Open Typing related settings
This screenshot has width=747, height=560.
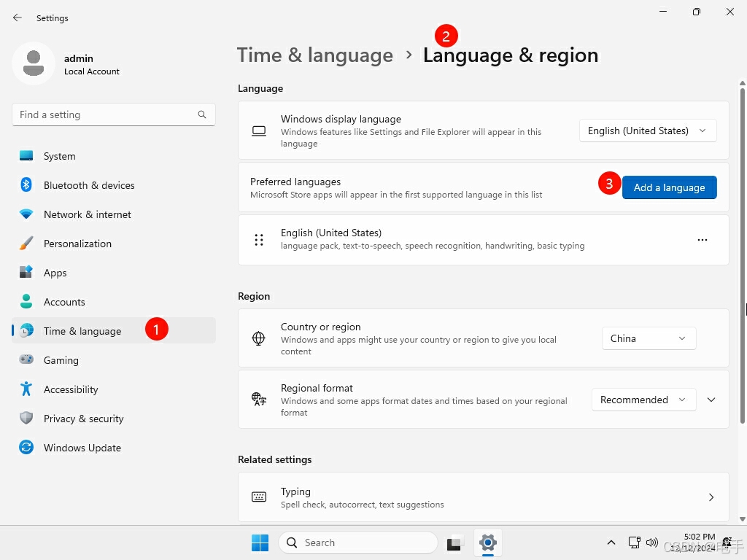point(483,497)
